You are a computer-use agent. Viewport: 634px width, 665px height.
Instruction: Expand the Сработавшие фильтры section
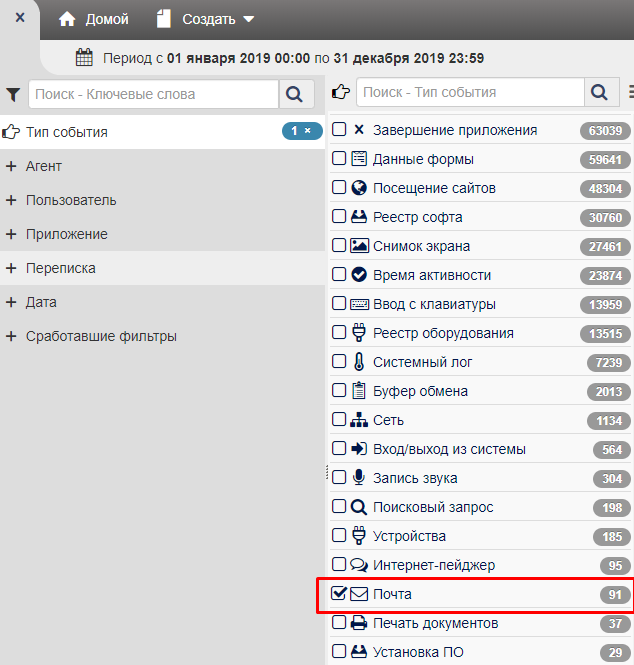[x=162, y=336]
